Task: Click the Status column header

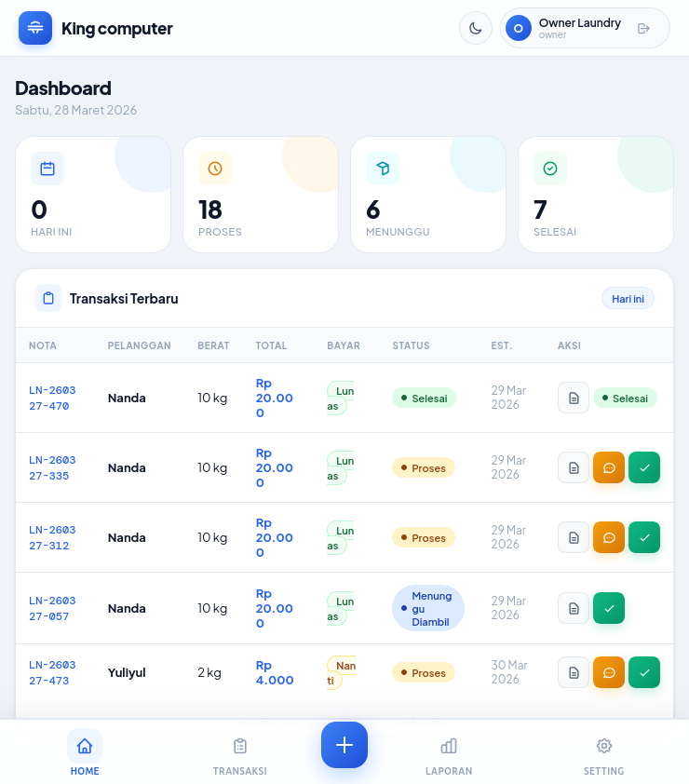Action: coord(411,345)
